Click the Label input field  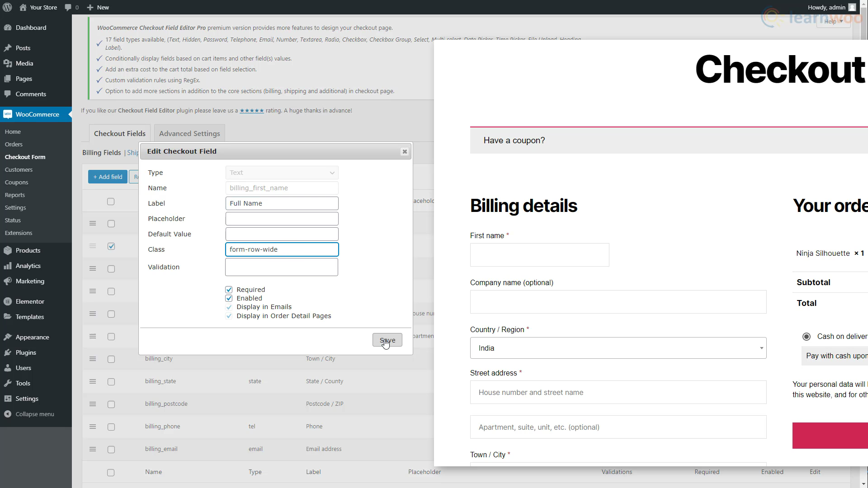pos(282,202)
